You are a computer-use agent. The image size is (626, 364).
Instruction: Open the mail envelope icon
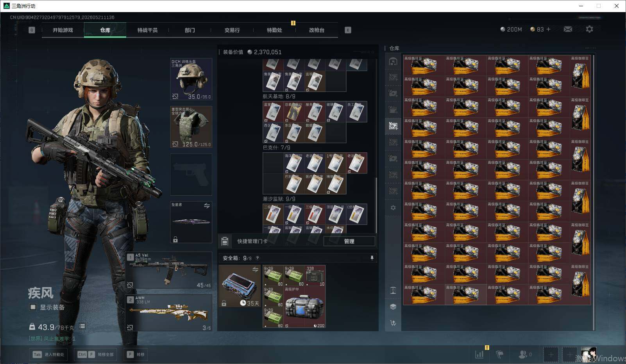pos(568,29)
